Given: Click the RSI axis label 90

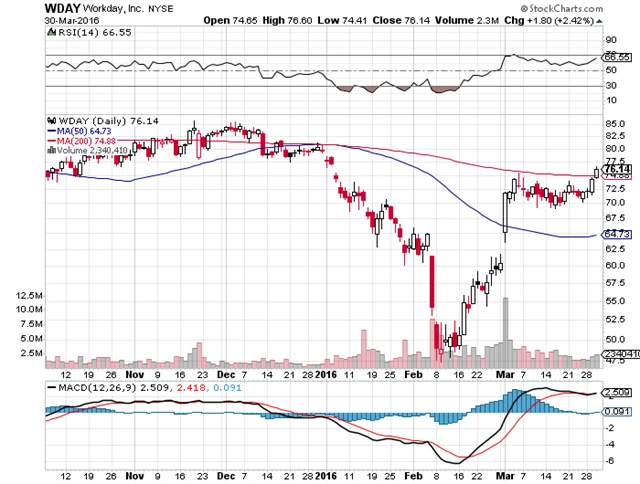Looking at the screenshot, I should (611, 40).
